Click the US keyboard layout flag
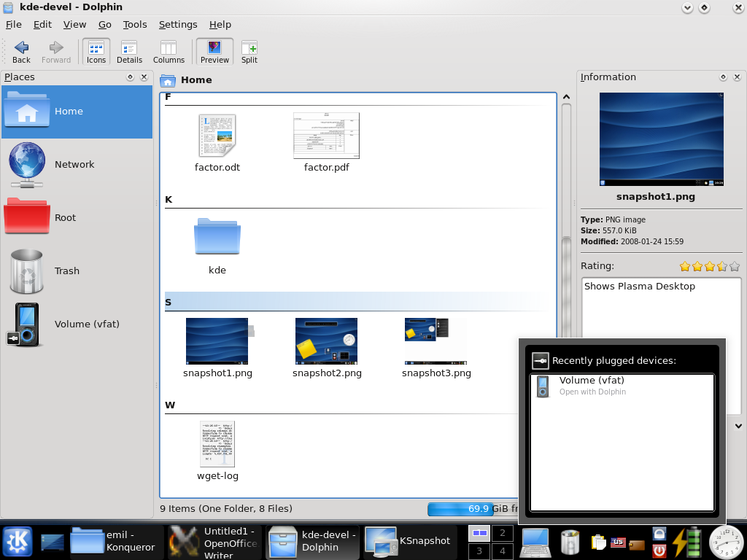Image resolution: width=747 pixels, height=560 pixels. 618,542
